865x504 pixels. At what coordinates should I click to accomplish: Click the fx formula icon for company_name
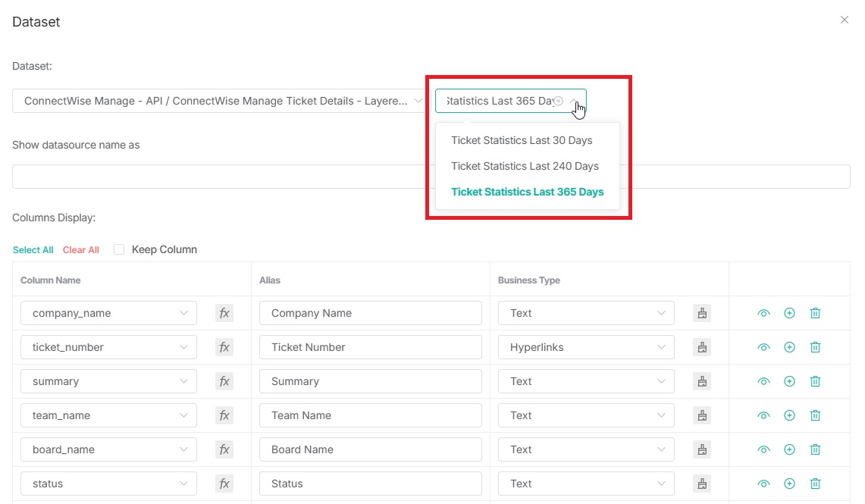pyautogui.click(x=224, y=313)
